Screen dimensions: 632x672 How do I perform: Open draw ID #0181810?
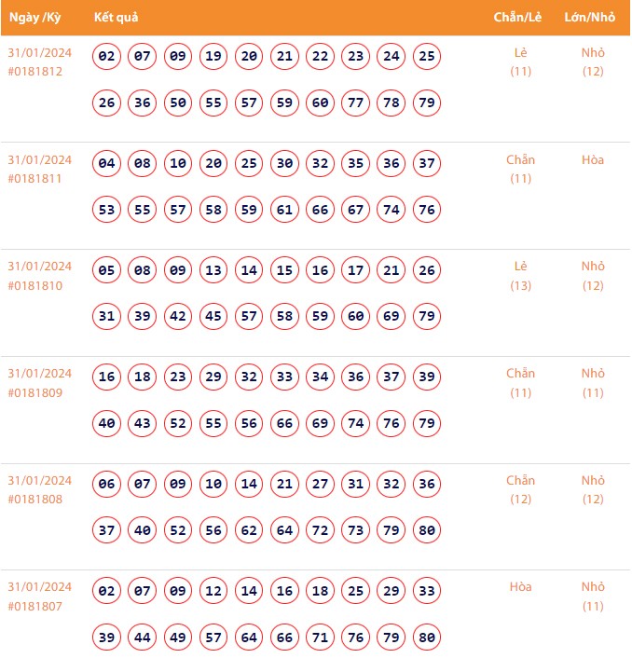[x=35, y=286]
